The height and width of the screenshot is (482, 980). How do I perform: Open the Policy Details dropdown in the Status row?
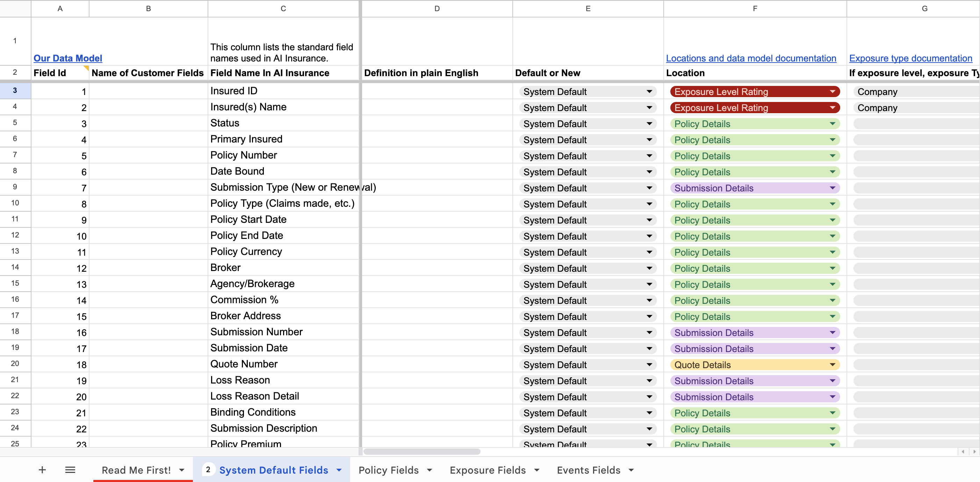point(833,124)
